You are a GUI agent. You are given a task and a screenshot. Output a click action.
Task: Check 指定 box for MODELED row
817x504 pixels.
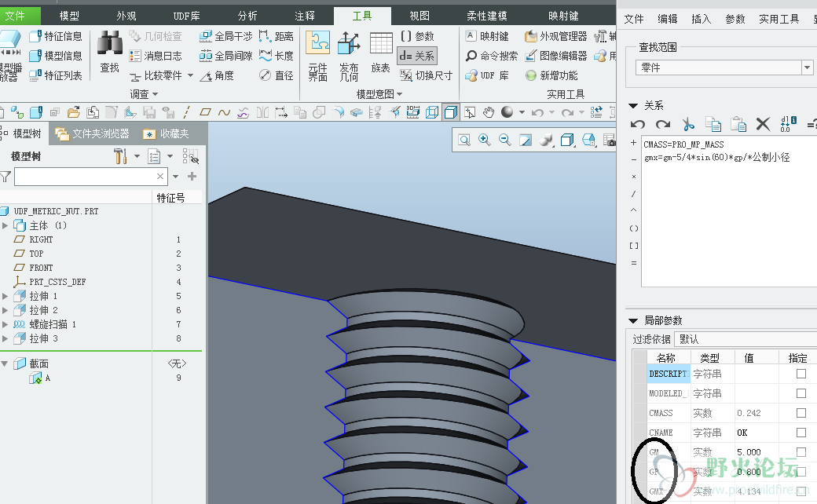click(801, 393)
